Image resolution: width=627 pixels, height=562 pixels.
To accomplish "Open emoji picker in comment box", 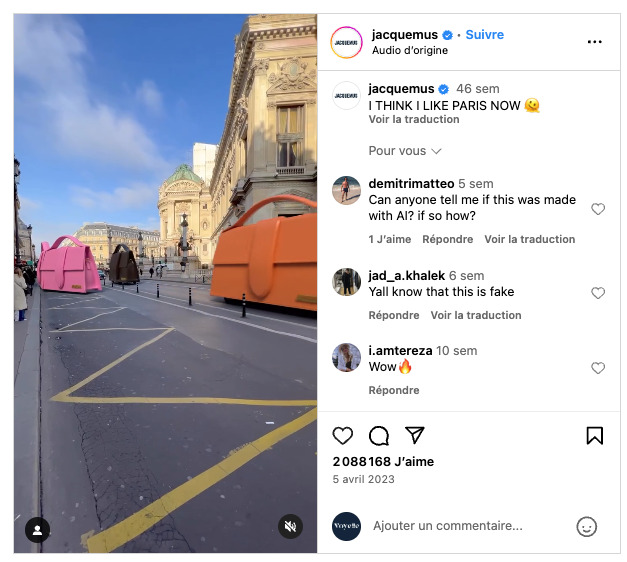I will click(x=587, y=526).
